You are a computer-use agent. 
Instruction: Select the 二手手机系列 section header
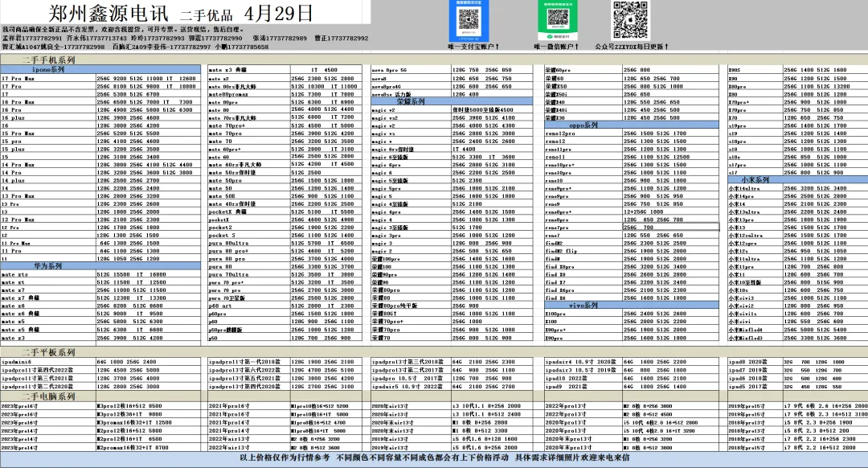pyautogui.click(x=48, y=60)
